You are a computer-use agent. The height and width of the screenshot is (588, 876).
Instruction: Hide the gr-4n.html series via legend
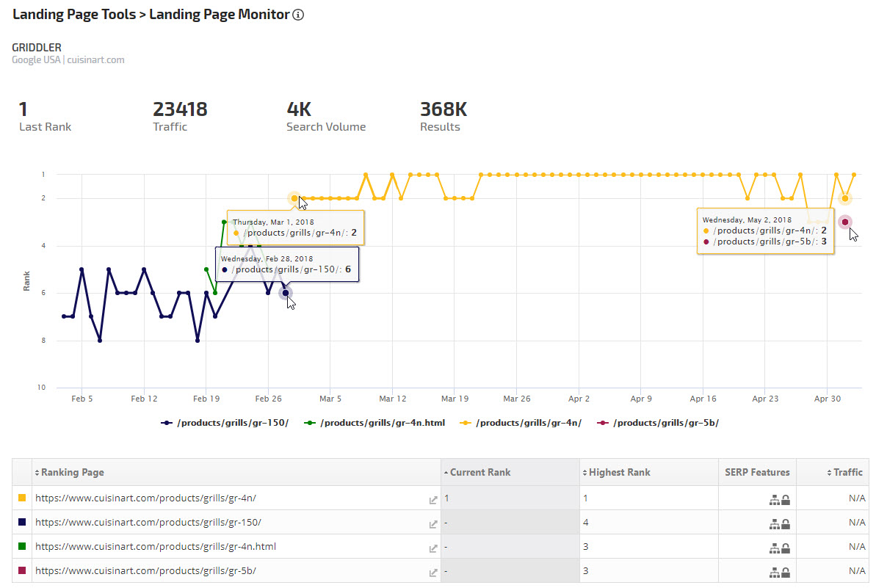click(x=376, y=423)
